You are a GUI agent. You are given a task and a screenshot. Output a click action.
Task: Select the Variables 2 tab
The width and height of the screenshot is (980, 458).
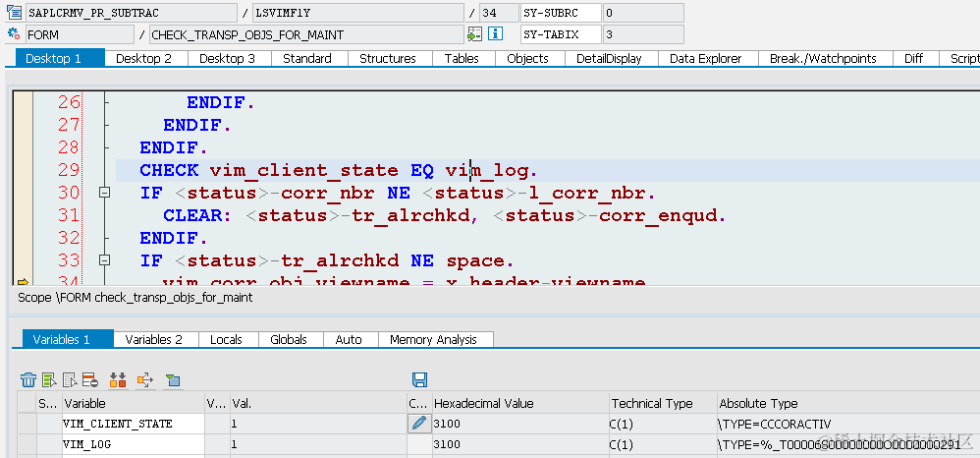click(154, 339)
